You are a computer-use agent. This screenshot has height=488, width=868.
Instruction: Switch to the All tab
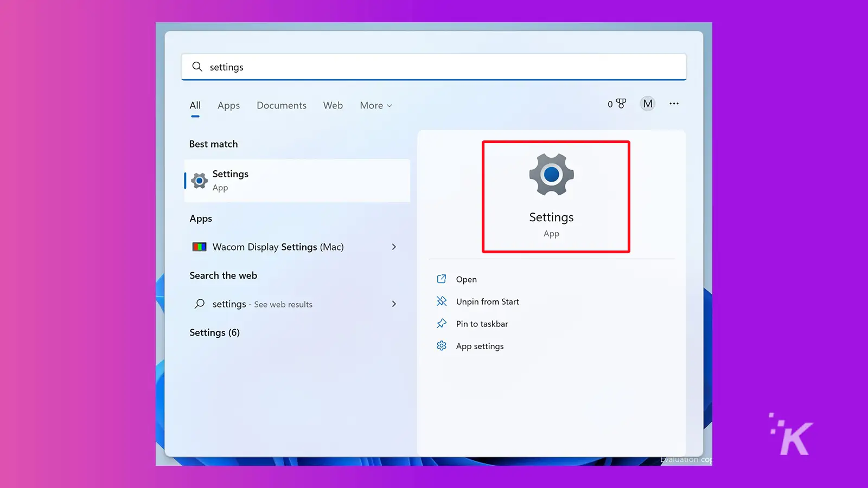(195, 105)
